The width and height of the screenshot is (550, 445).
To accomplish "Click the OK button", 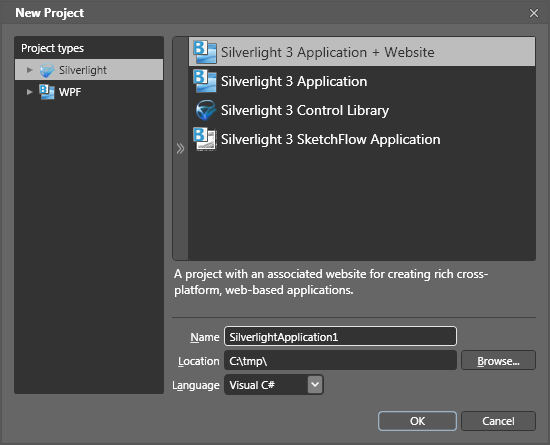I will click(417, 421).
